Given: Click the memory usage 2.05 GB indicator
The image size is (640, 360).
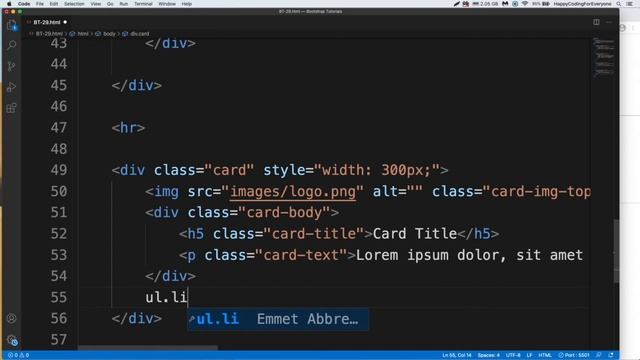Looking at the screenshot, I should pyautogui.click(x=485, y=4).
